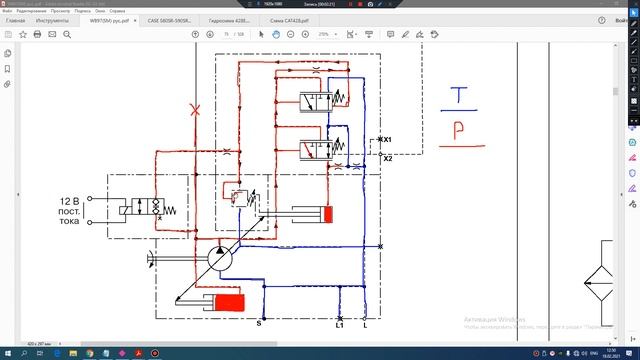640x360 pixels.
Task: Open Windows taskbar search
Action: pos(24,353)
